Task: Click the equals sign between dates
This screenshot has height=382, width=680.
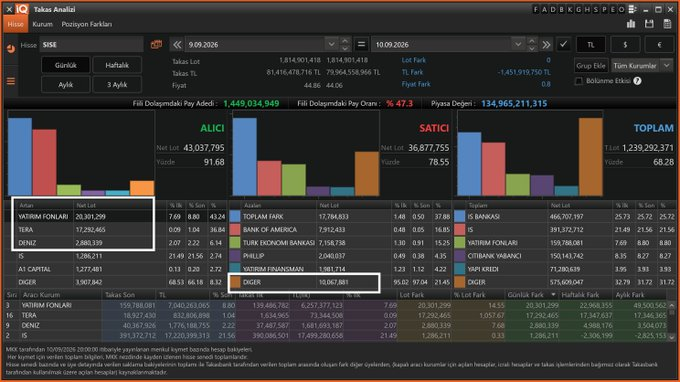Action: click(x=361, y=44)
